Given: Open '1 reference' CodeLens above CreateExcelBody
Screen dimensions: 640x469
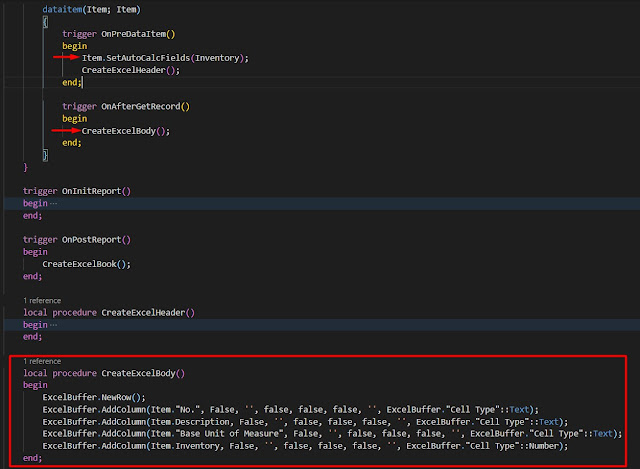Looking at the screenshot, I should point(42,361).
